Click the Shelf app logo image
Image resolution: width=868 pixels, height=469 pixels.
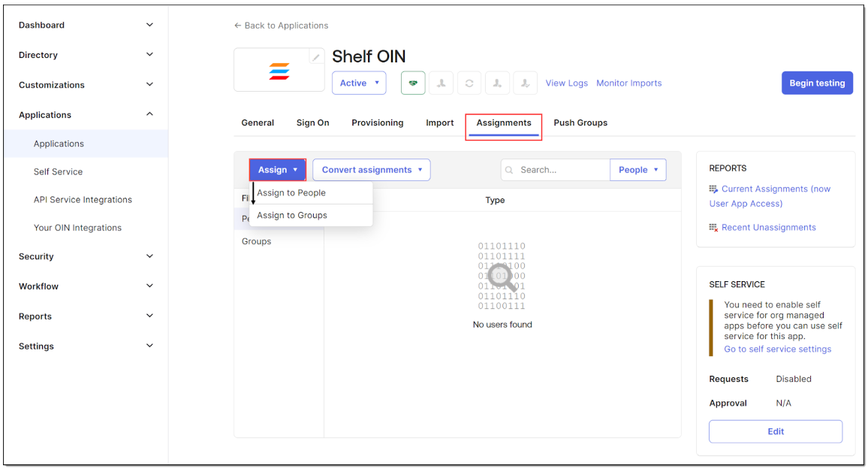(x=279, y=71)
